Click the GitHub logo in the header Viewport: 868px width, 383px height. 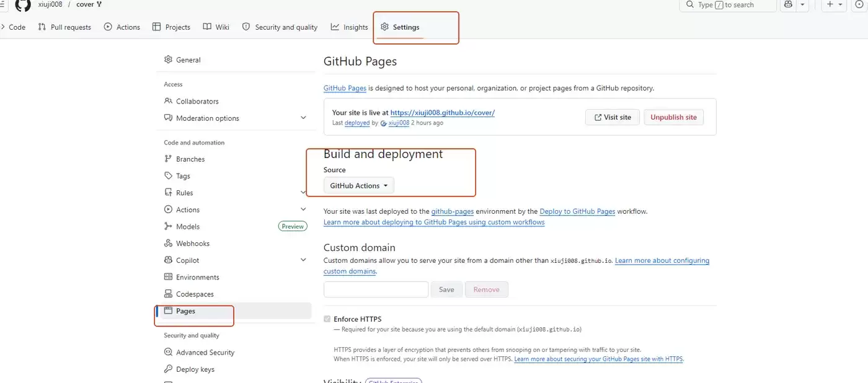coord(22,5)
